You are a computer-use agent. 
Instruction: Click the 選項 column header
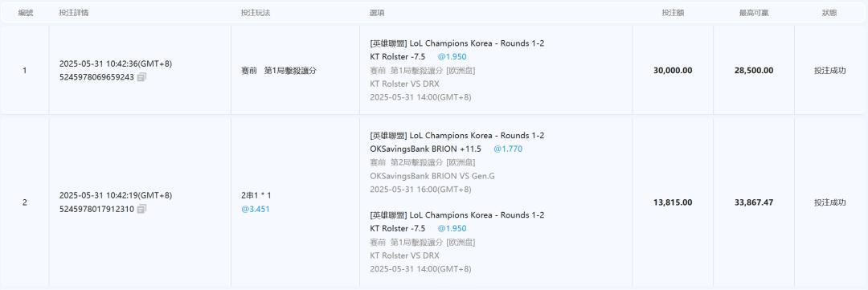377,13
